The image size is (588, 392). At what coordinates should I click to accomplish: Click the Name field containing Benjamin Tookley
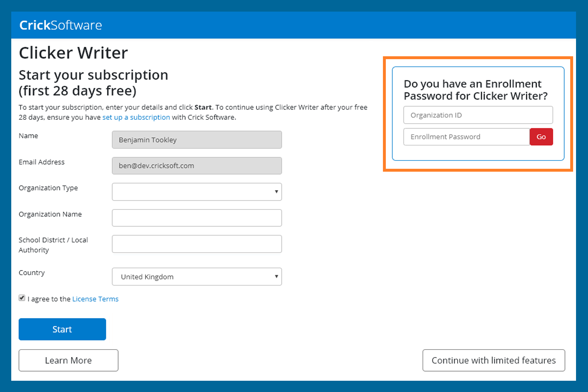point(197,140)
